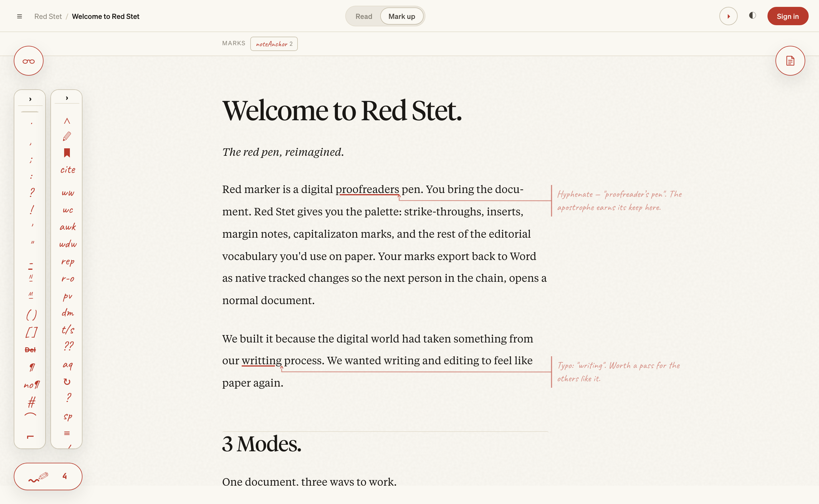Select the bookmark tool
Screen dimensions: 819x504
click(x=67, y=153)
